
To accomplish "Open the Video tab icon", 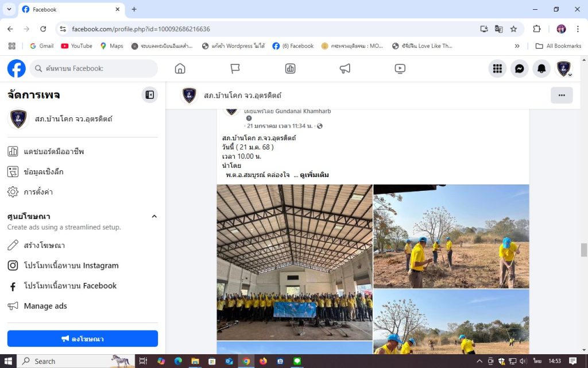I will [400, 68].
